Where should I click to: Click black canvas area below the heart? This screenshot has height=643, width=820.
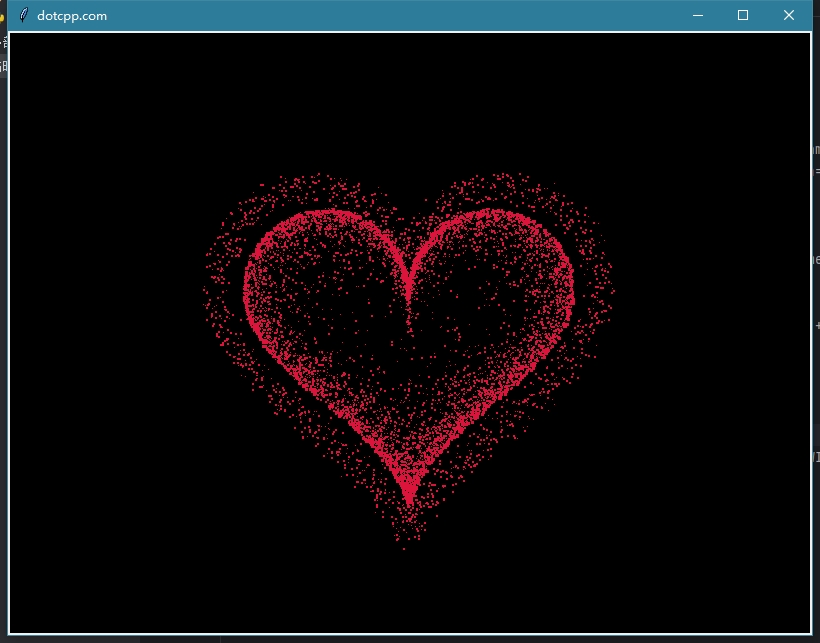(410, 590)
